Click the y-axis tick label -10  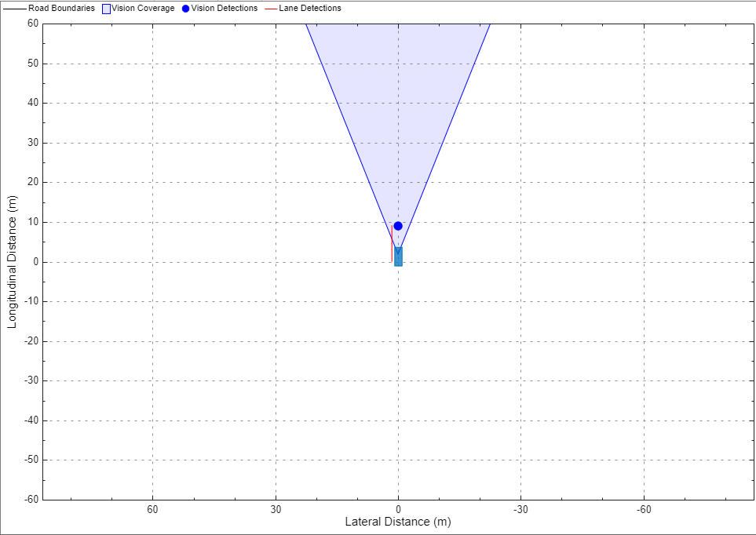[x=31, y=301]
